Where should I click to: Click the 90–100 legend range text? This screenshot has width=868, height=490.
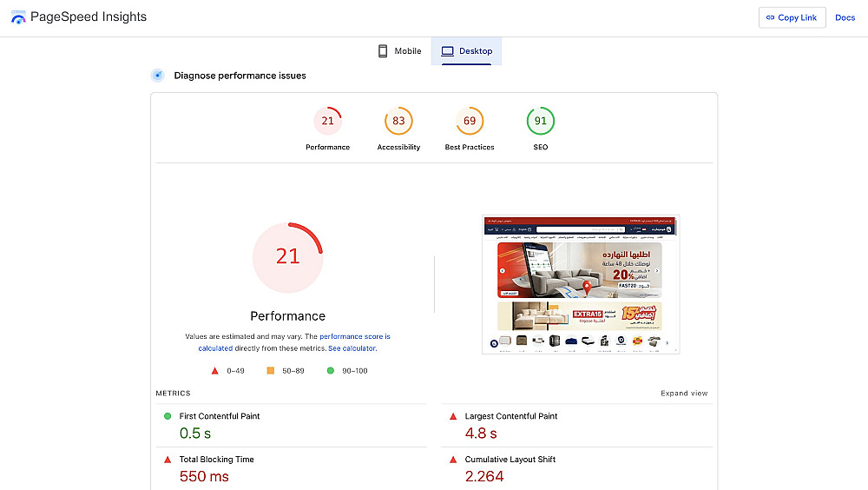pos(355,371)
